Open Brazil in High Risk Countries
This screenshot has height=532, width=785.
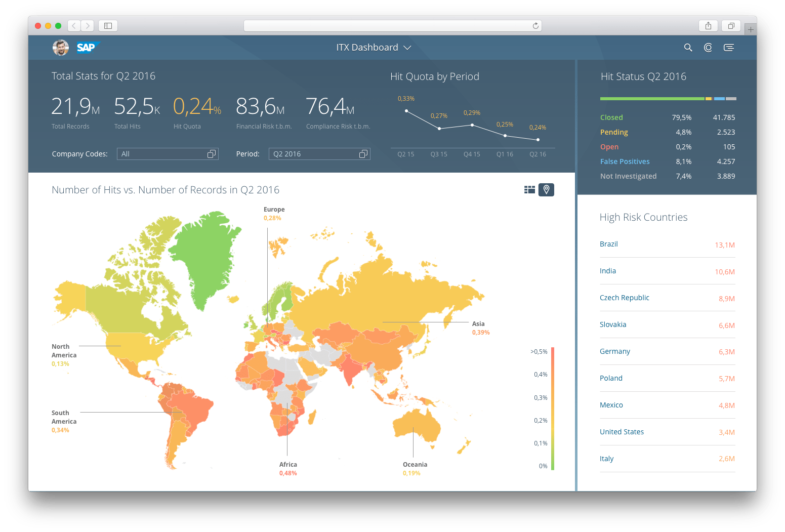click(609, 244)
